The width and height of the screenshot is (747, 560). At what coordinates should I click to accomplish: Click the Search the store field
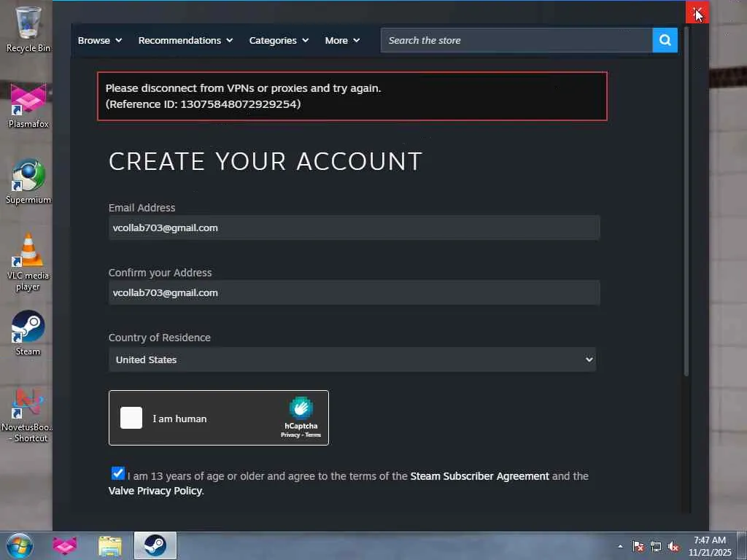[516, 41]
